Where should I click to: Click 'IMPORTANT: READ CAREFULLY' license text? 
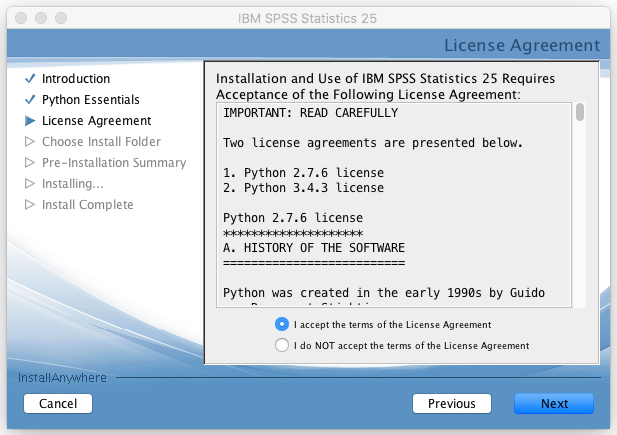click(310, 113)
